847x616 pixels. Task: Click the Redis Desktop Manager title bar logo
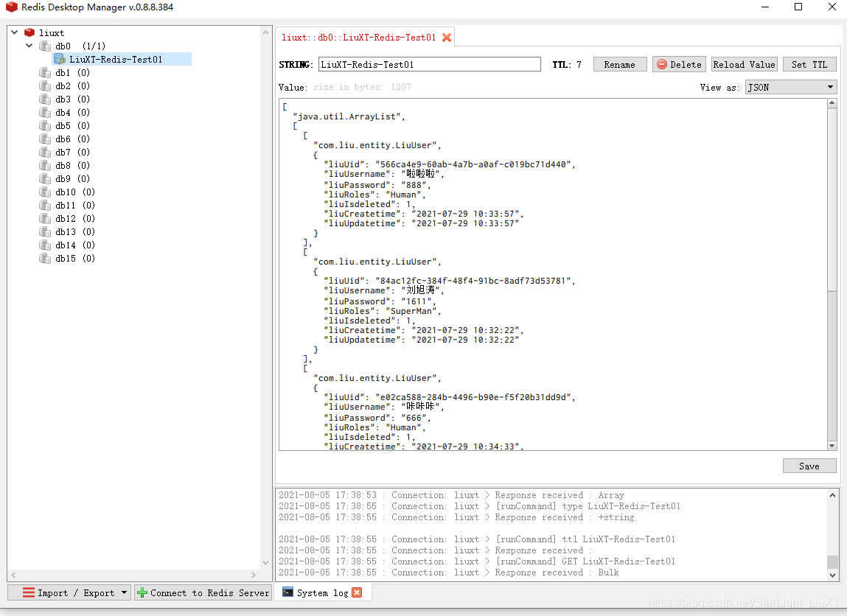pos(11,7)
